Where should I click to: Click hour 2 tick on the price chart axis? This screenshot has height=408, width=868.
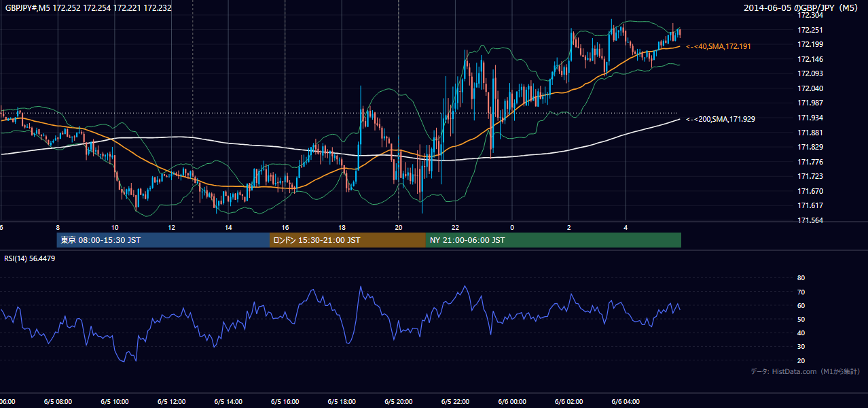click(568, 227)
